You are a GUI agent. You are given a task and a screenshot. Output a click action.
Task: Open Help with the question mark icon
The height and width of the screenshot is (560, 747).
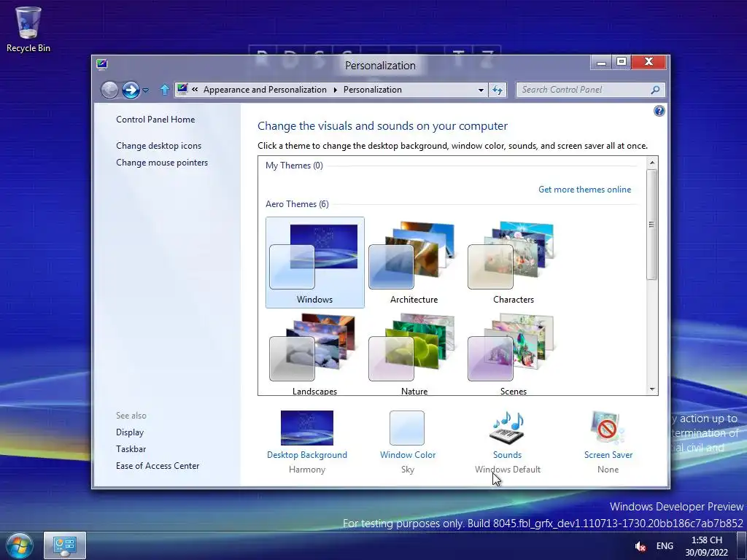click(659, 111)
